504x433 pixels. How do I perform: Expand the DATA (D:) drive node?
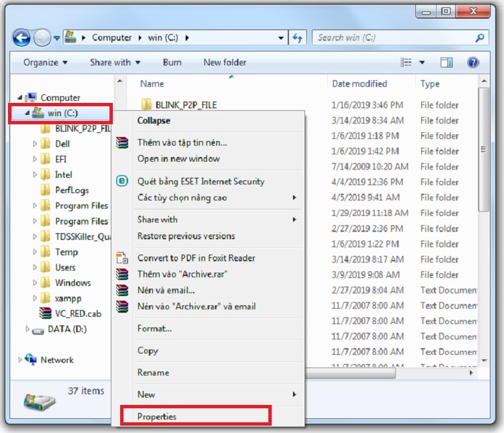click(x=27, y=329)
